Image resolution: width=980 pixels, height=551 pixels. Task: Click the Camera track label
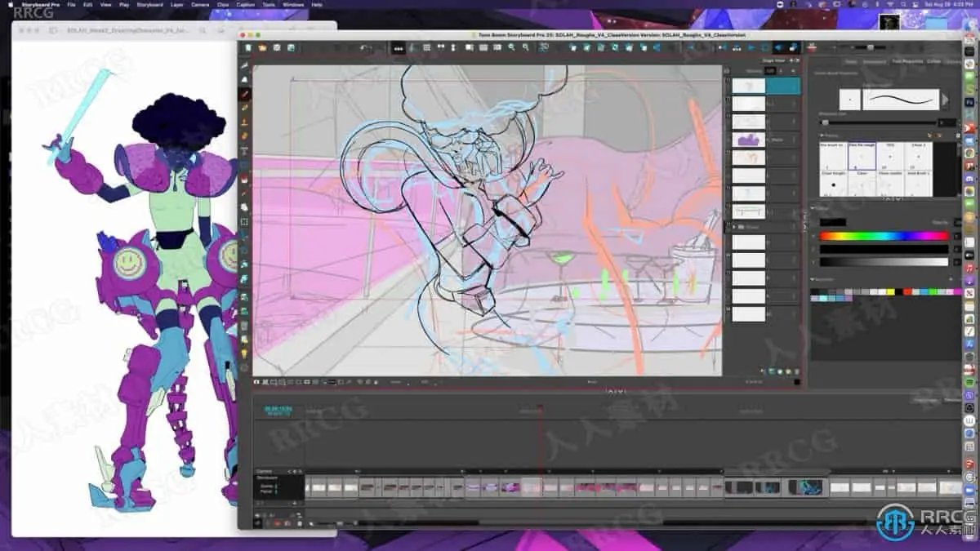tap(265, 471)
